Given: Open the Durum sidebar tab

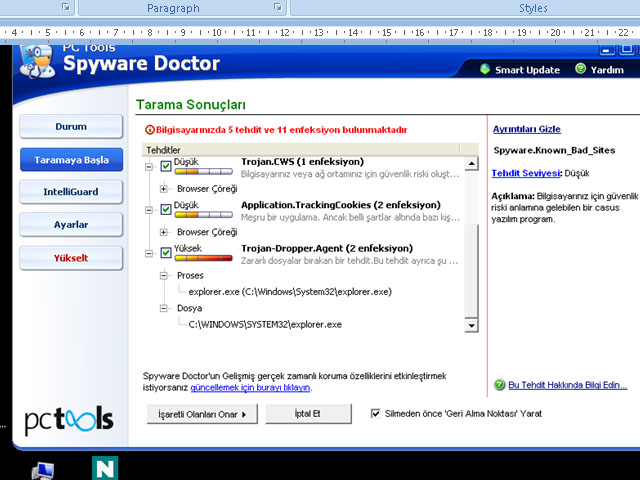Looking at the screenshot, I should pos(71,127).
